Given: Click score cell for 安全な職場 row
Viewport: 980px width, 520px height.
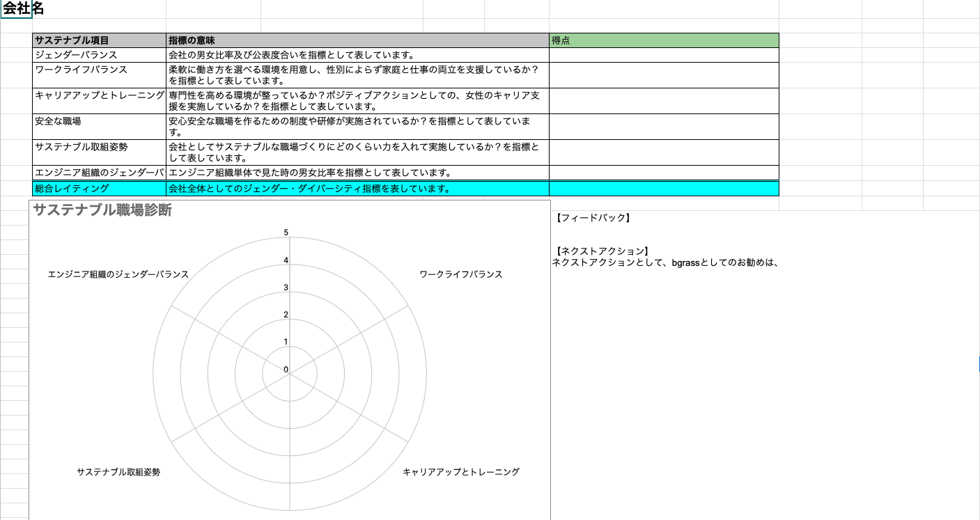Looking at the screenshot, I should [x=664, y=127].
